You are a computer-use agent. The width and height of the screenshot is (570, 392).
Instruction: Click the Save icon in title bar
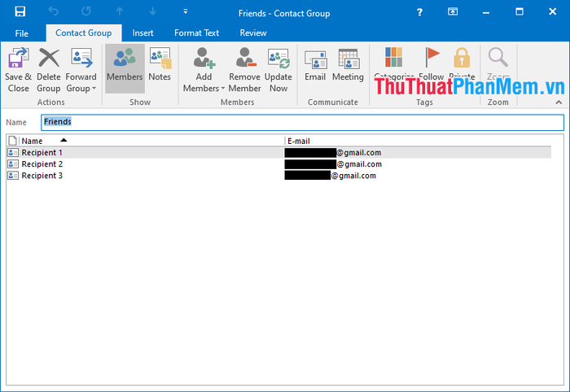pos(20,12)
